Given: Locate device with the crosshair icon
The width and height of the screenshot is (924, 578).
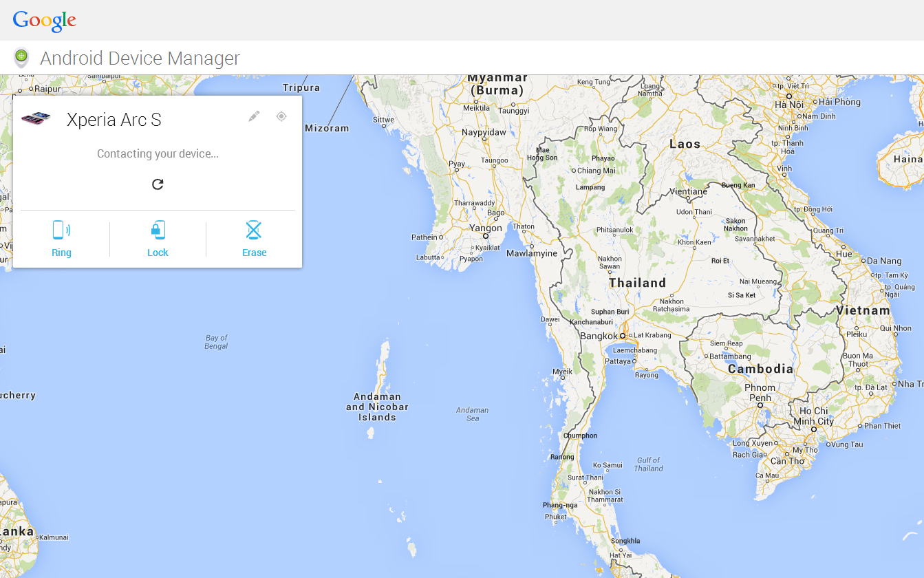Looking at the screenshot, I should click(x=281, y=116).
